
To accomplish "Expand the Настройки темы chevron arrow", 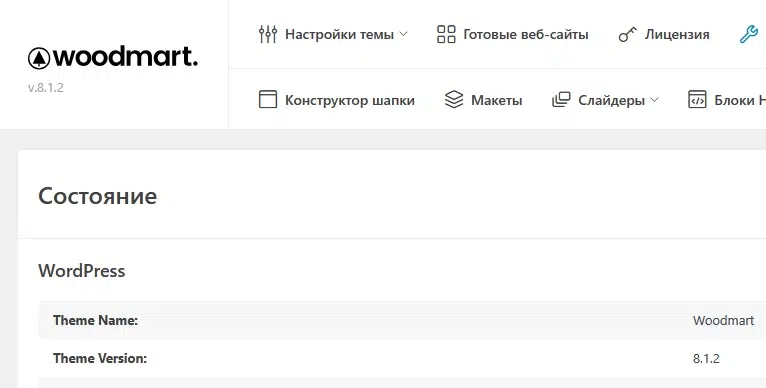I will tap(404, 34).
